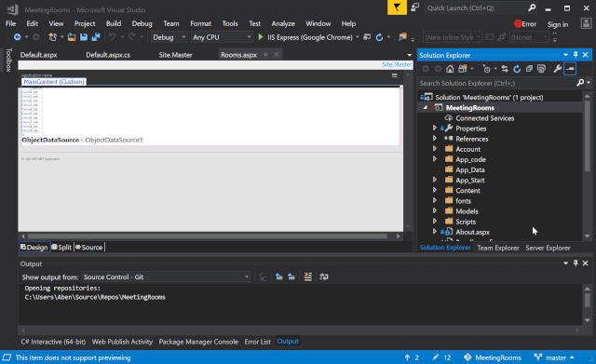Click MeetingRooms repository in status bar

(x=493, y=357)
